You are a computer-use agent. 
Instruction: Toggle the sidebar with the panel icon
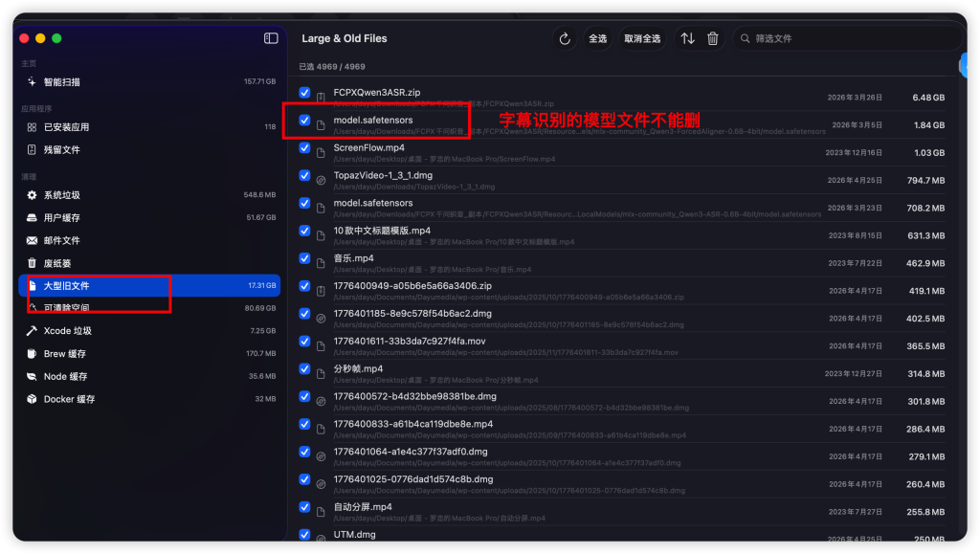(271, 38)
